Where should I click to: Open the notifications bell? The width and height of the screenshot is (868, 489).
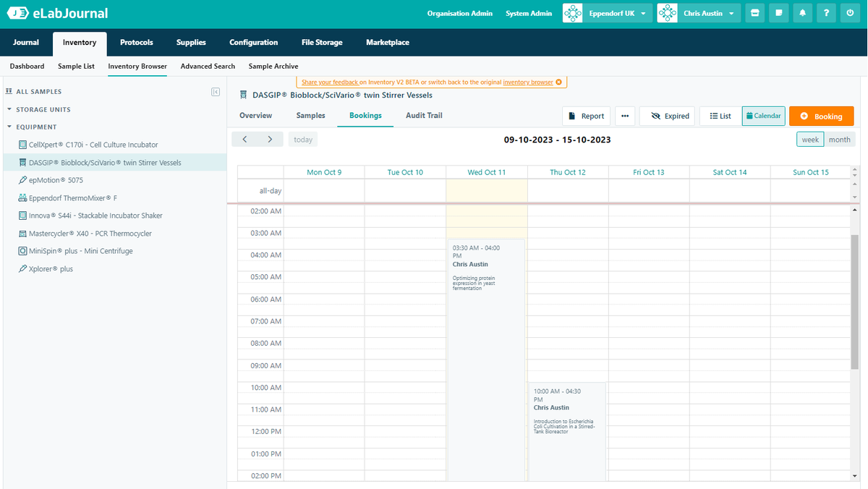tap(802, 13)
